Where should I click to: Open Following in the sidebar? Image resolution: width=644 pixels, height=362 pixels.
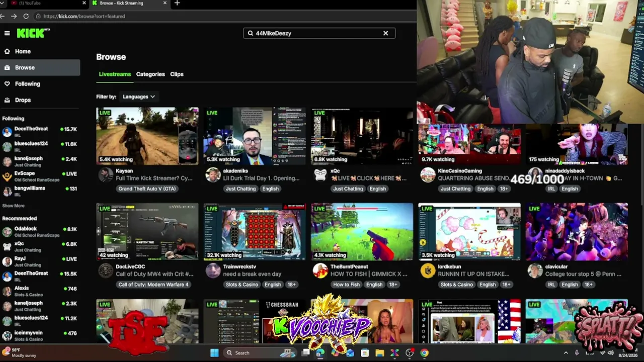40,84
